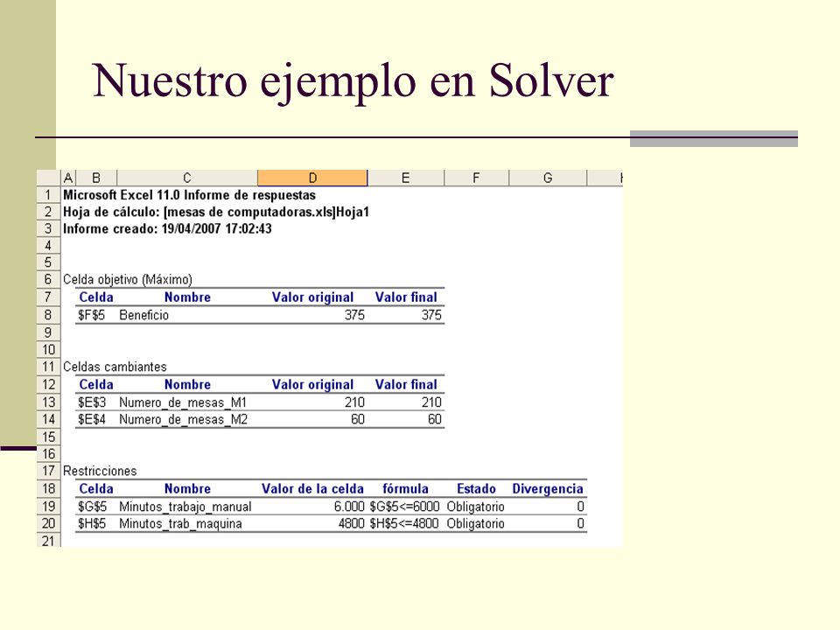
Task: Select column B header
Action: click(96, 178)
